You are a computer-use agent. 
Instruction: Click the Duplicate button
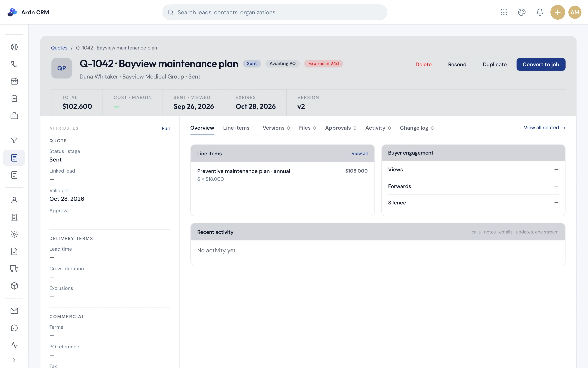494,64
